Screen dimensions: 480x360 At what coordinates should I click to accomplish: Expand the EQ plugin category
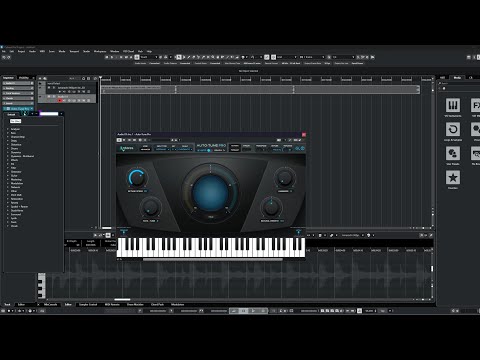tap(8, 164)
